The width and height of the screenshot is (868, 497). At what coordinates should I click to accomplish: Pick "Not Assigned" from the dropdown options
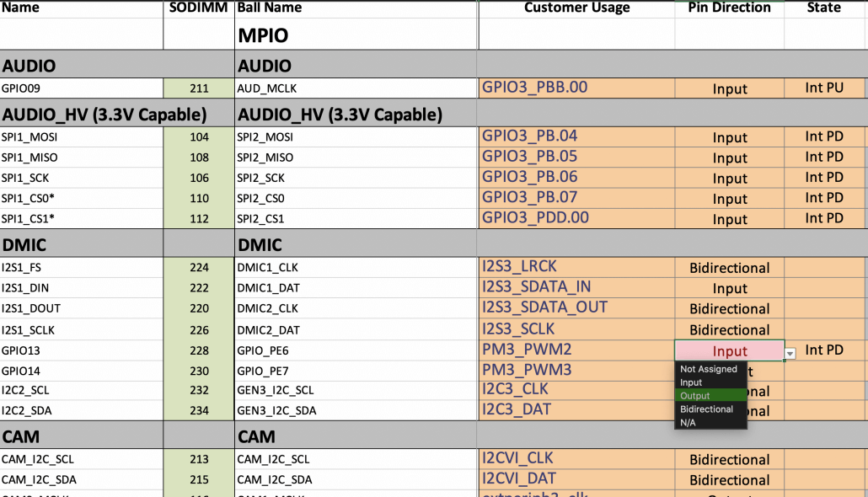[710, 368]
